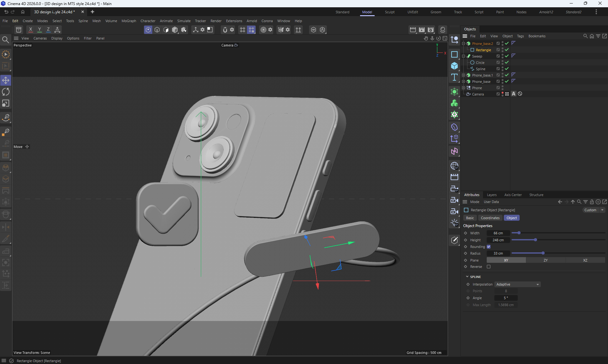Open search in Objects panel
Screen dimensions: 608x364
click(585, 36)
